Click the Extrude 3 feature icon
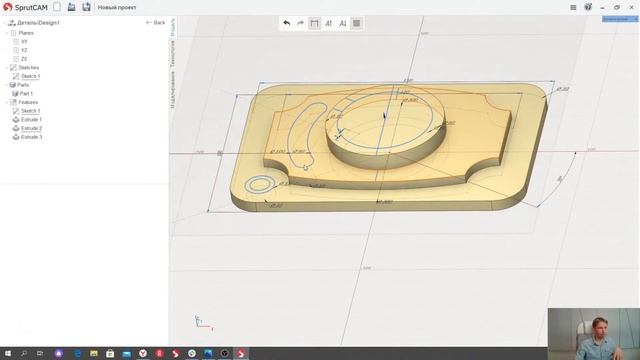This screenshot has height=360, width=640. 16,137
